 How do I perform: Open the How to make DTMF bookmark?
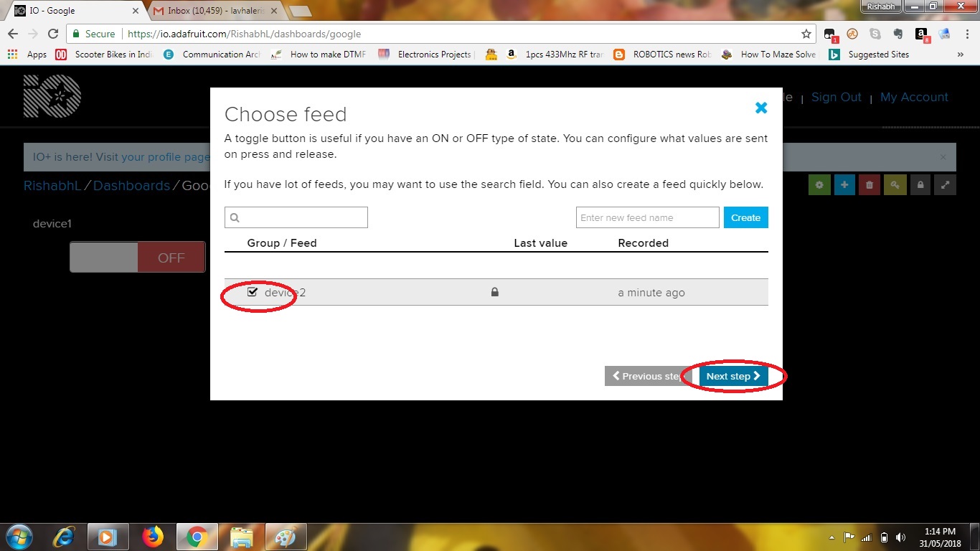[319, 55]
